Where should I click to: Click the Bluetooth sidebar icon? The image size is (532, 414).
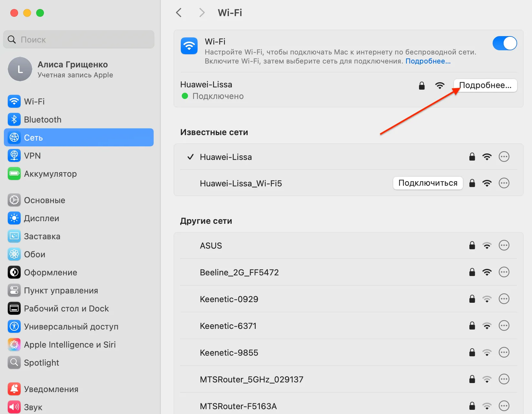tap(14, 120)
